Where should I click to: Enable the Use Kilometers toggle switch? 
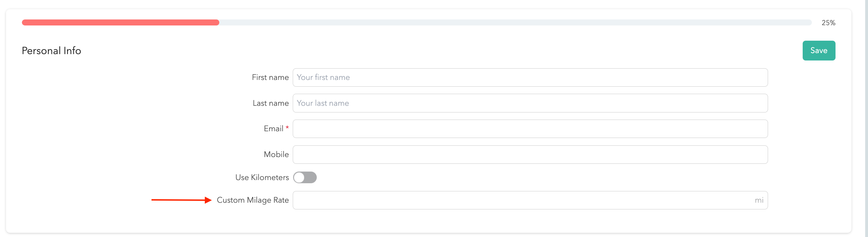[x=305, y=178]
